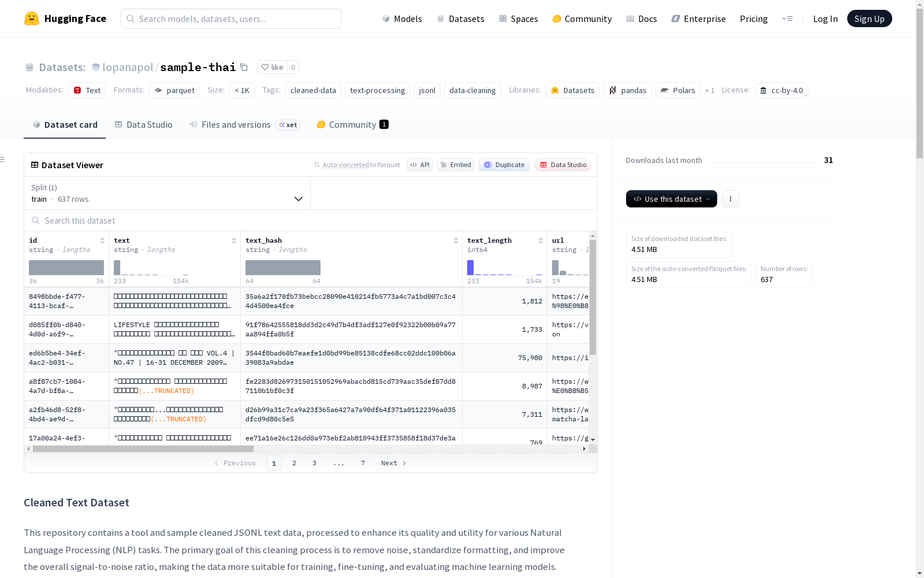
Task: Click the lopanapol user avatar icon
Action: pyautogui.click(x=96, y=67)
